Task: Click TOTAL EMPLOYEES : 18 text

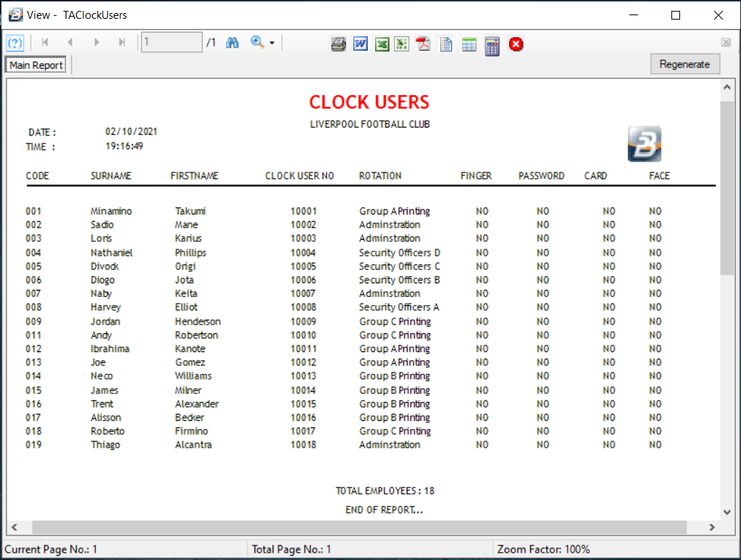Action: pyautogui.click(x=385, y=491)
